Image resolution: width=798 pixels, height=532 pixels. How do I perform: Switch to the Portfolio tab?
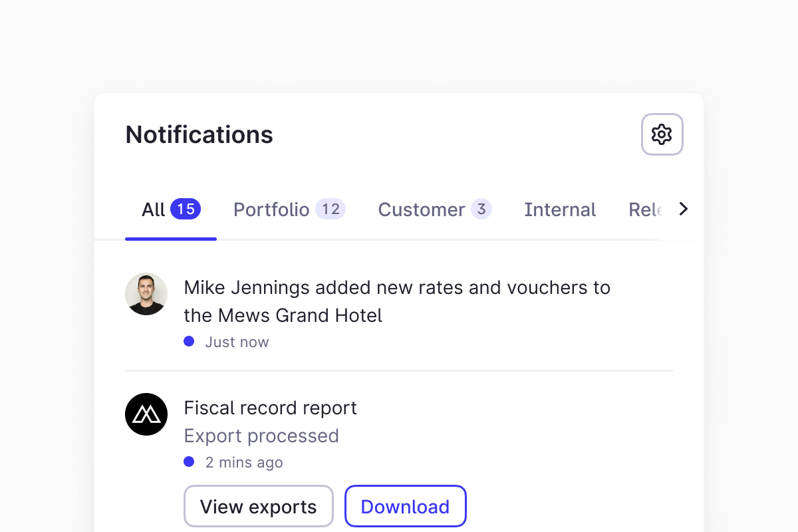tap(271, 210)
